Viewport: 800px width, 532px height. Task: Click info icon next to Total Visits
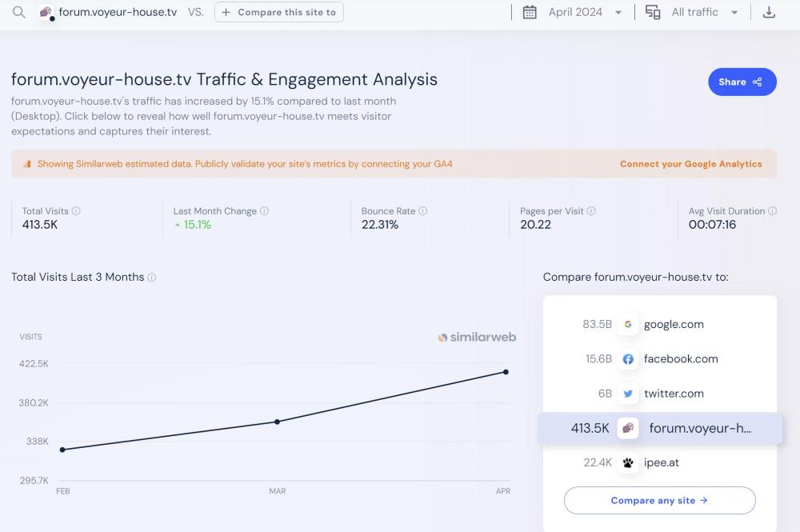click(76, 211)
